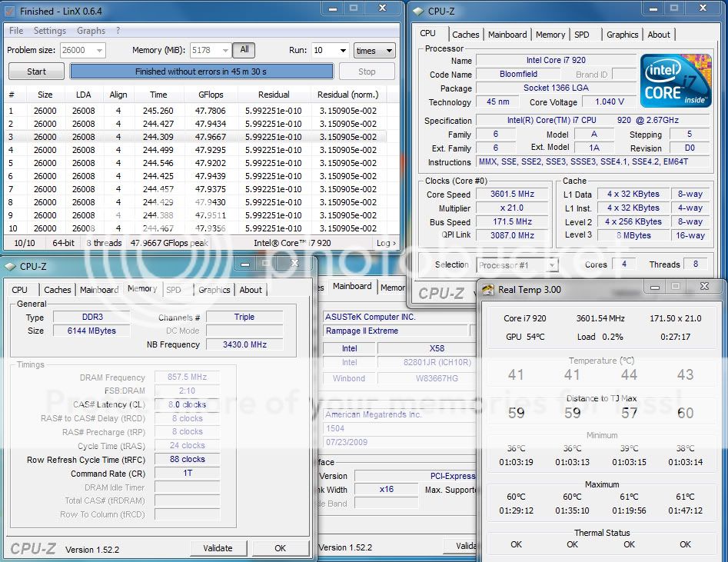Image resolution: width=728 pixels, height=562 pixels.
Task: Click the 8 threads status bar entry
Action: coord(104,243)
